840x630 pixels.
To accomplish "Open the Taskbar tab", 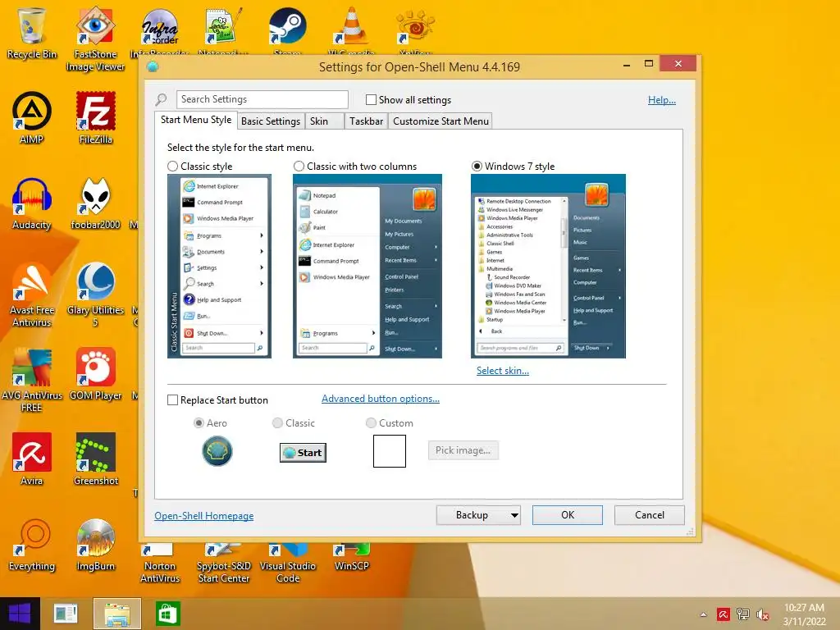I will point(366,121).
